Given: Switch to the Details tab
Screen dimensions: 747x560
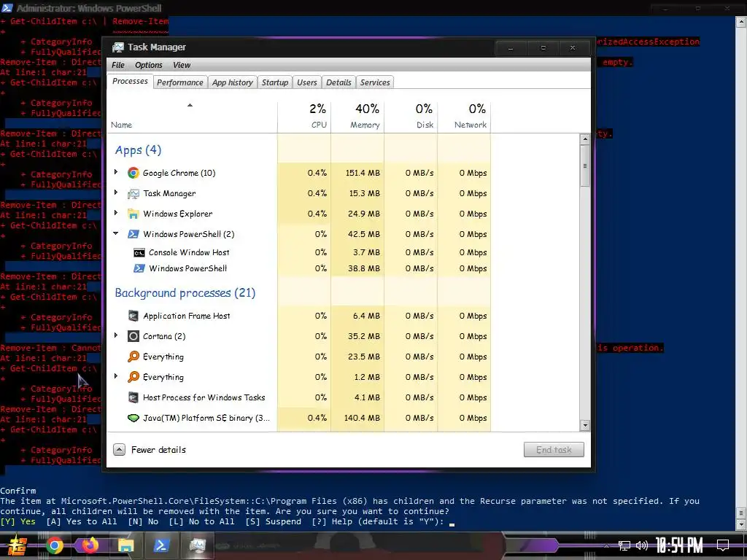Looking at the screenshot, I should (338, 82).
